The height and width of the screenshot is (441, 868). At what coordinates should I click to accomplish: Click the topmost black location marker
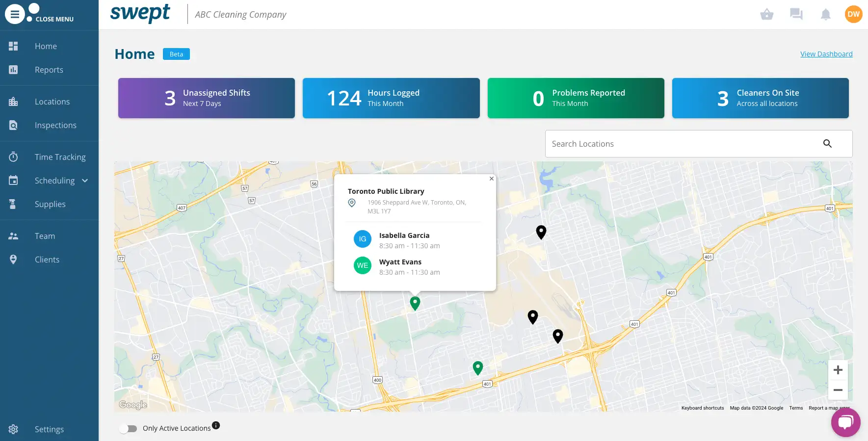click(x=541, y=232)
